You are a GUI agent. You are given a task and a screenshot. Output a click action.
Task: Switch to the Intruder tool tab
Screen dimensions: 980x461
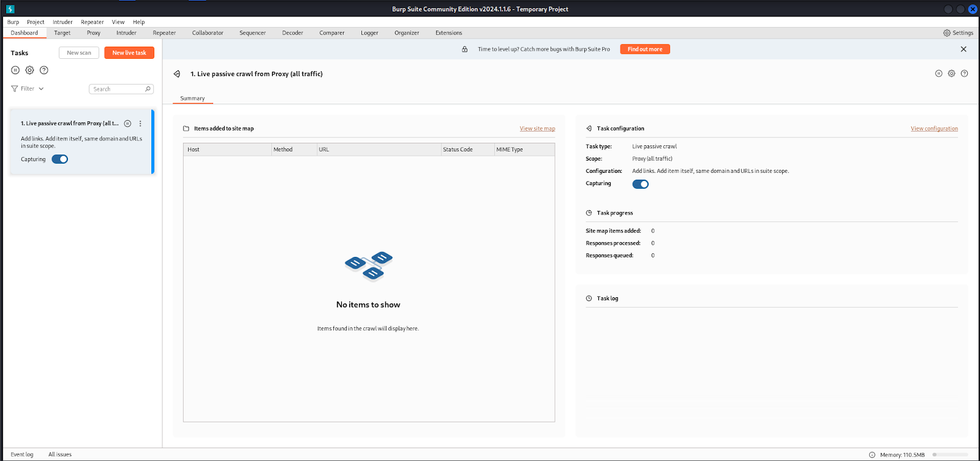pos(127,33)
